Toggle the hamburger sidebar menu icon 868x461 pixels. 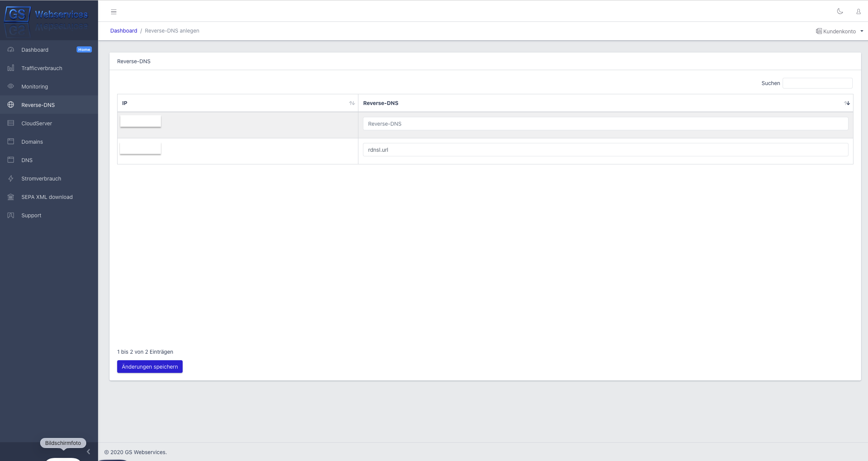click(x=114, y=12)
